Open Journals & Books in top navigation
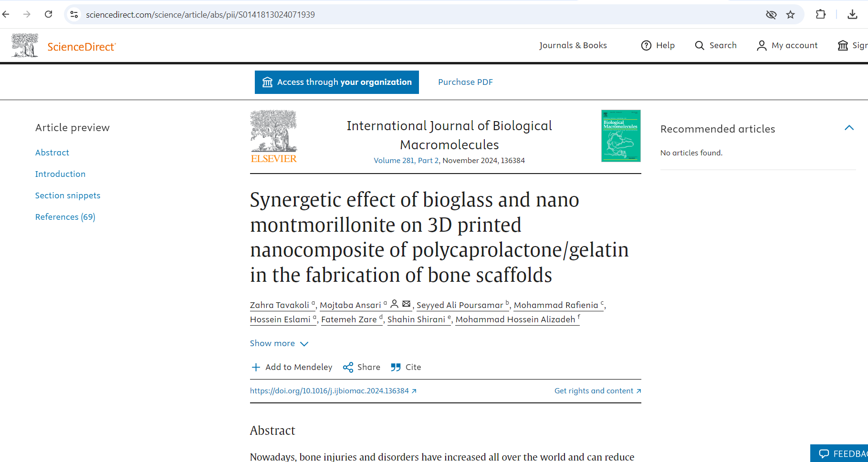This screenshot has width=868, height=462. (x=573, y=45)
